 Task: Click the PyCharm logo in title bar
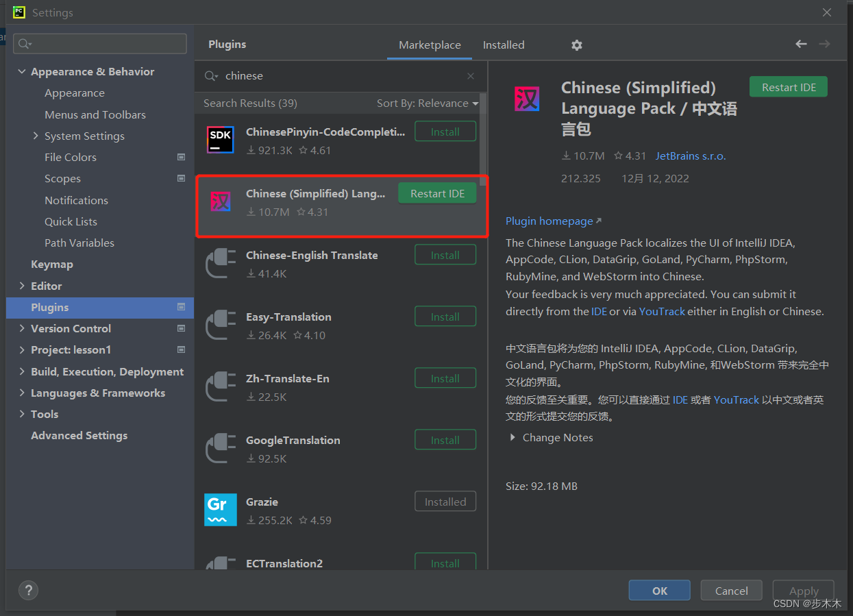(19, 12)
